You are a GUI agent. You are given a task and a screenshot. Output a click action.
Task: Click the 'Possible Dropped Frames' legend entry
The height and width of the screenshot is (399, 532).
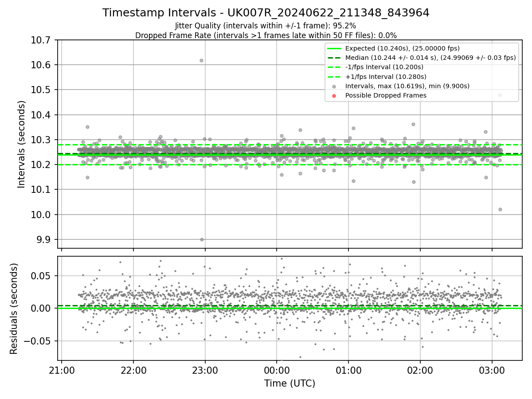386,95
